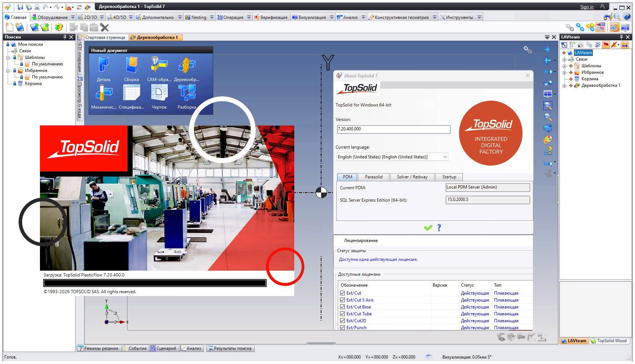Click the Sign in link
Viewport: 635px width, 364px height.
pyautogui.click(x=587, y=7)
